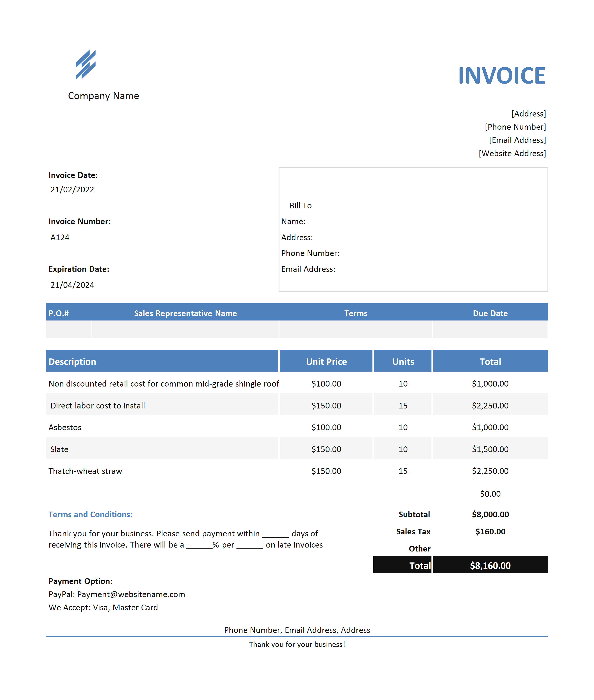Click the grand total $8,160.00 cell
The height and width of the screenshot is (700, 594).
[490, 565]
